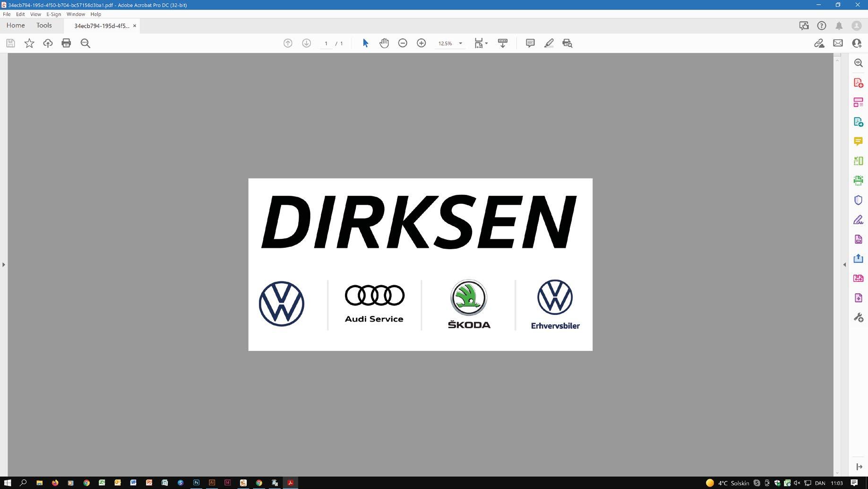Open the search magnifier in the right tools pane
This screenshot has width=868, height=489.
pos(859,63)
